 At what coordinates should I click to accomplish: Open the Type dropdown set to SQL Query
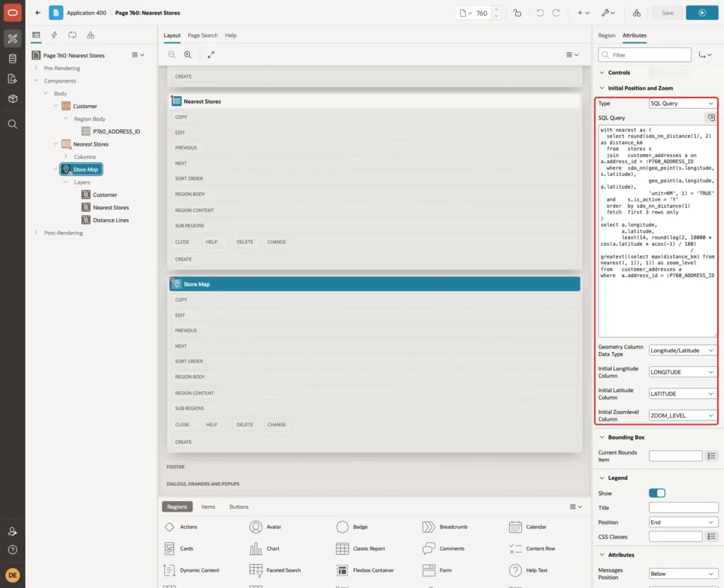tap(682, 103)
